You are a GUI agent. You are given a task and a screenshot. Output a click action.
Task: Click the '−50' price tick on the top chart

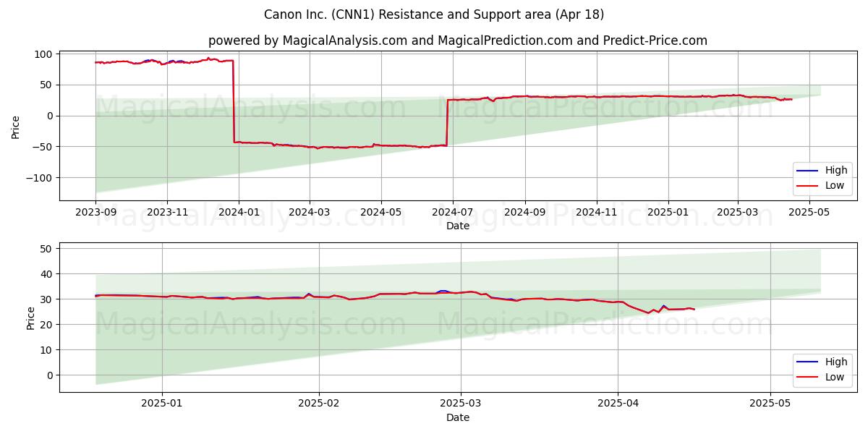43,147
